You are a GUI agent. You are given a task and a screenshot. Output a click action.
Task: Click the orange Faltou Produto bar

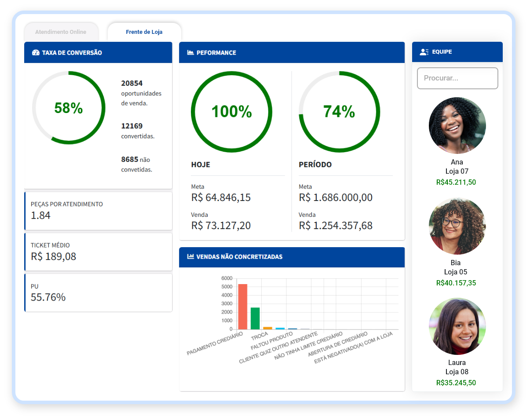(267, 328)
